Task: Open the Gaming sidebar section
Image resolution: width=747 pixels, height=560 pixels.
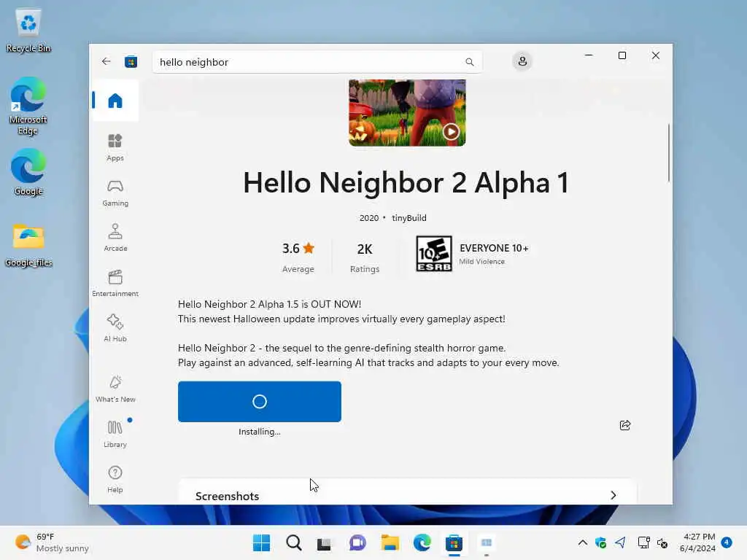Action: pos(115,192)
